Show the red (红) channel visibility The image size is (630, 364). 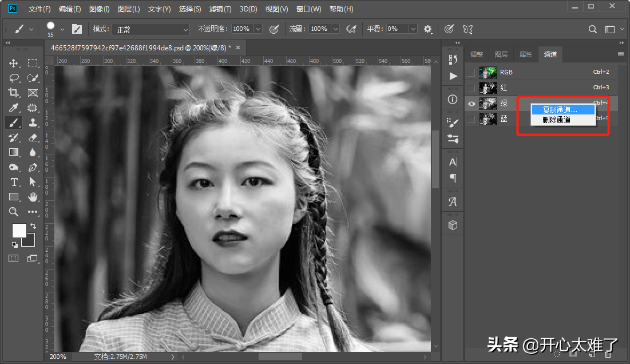click(x=471, y=88)
